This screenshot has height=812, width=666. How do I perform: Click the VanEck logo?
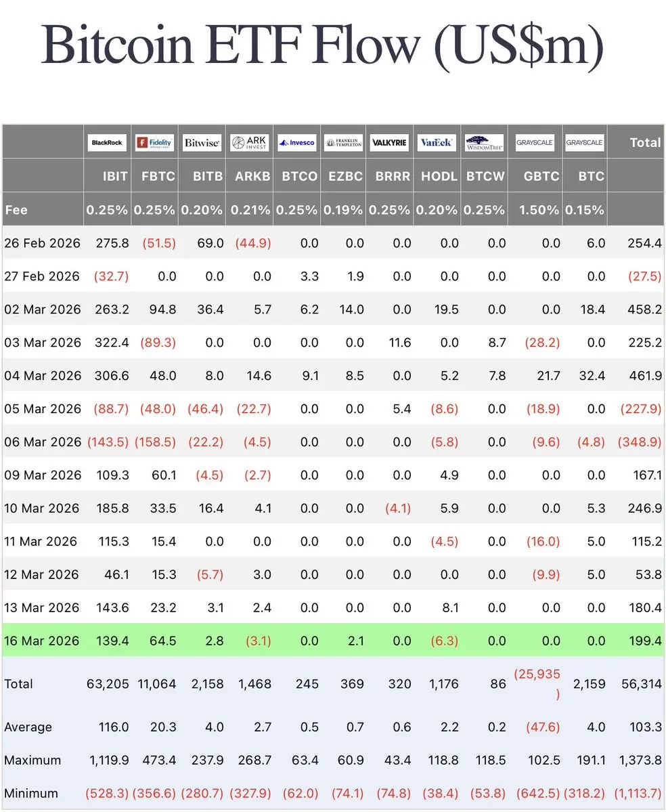437,142
